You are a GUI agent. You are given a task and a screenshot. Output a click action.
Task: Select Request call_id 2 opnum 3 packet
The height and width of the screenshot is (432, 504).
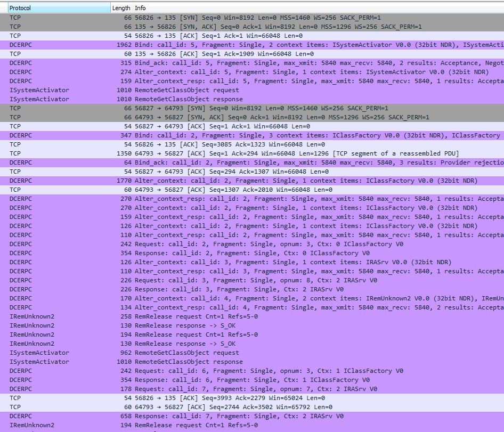click(x=252, y=244)
